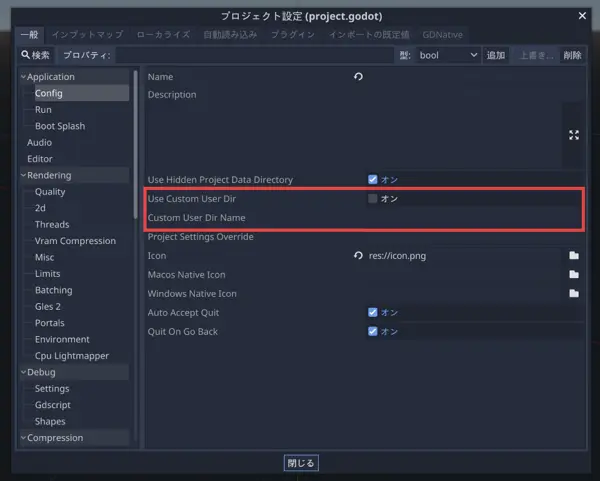This screenshot has height=481, width=600.
Task: Browse for file with Icon folder button
Action: 574,255
